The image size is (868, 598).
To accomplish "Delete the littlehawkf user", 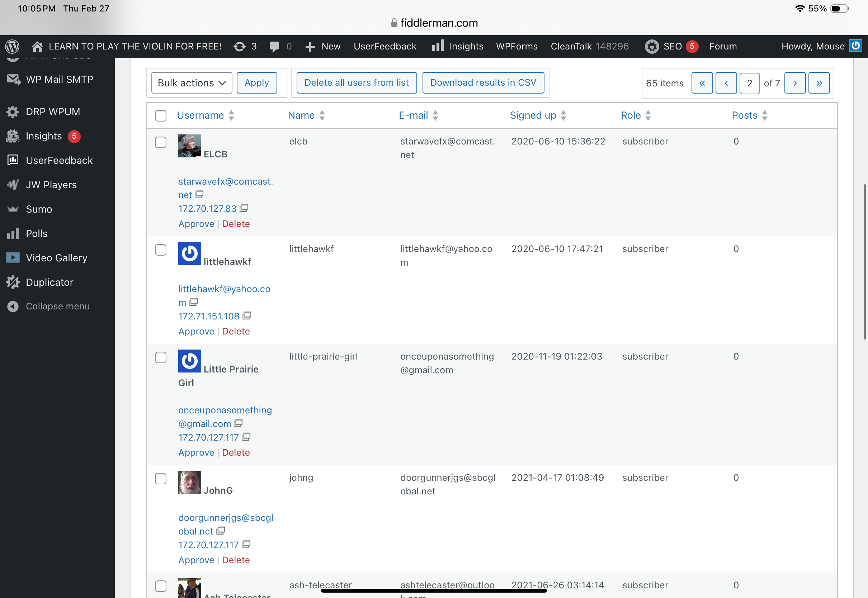I will tap(236, 331).
